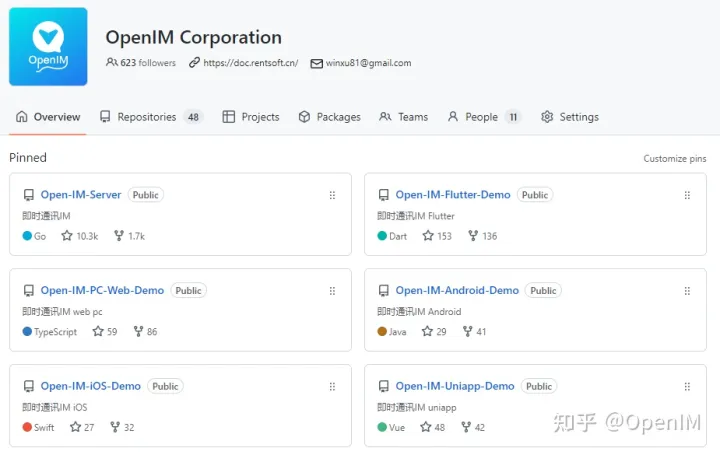Click the 153 stars on Open-IM-Flutter-Demo

click(x=437, y=236)
